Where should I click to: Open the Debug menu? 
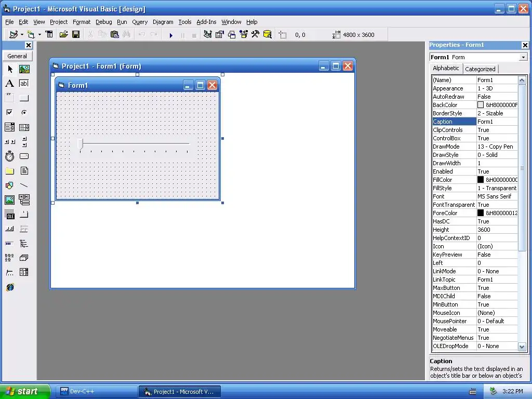104,22
